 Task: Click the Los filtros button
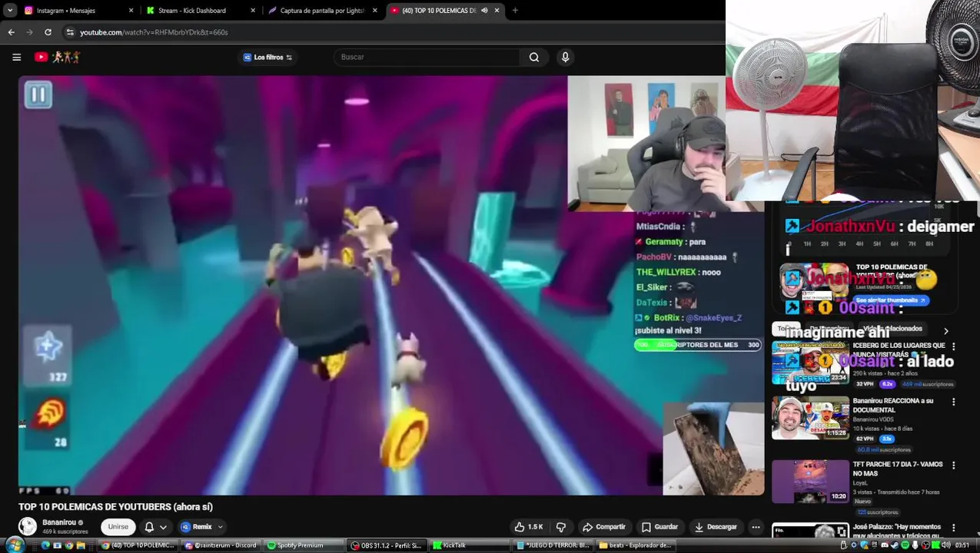tap(268, 57)
